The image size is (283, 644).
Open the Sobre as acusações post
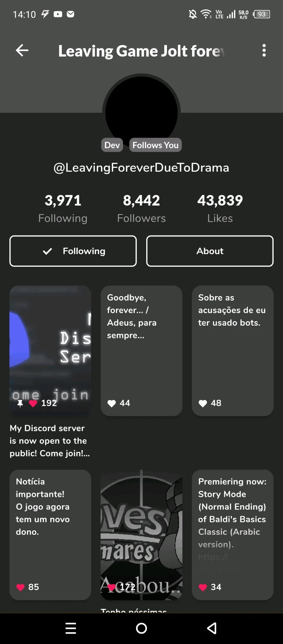232,351
